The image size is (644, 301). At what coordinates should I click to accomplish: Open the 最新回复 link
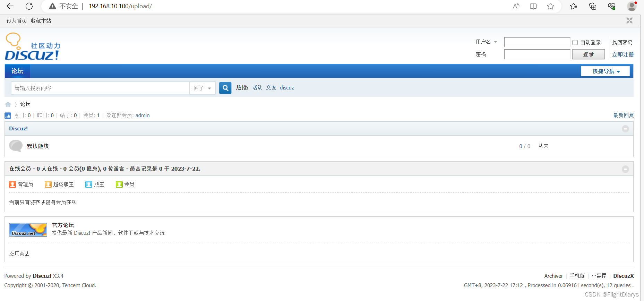point(623,115)
